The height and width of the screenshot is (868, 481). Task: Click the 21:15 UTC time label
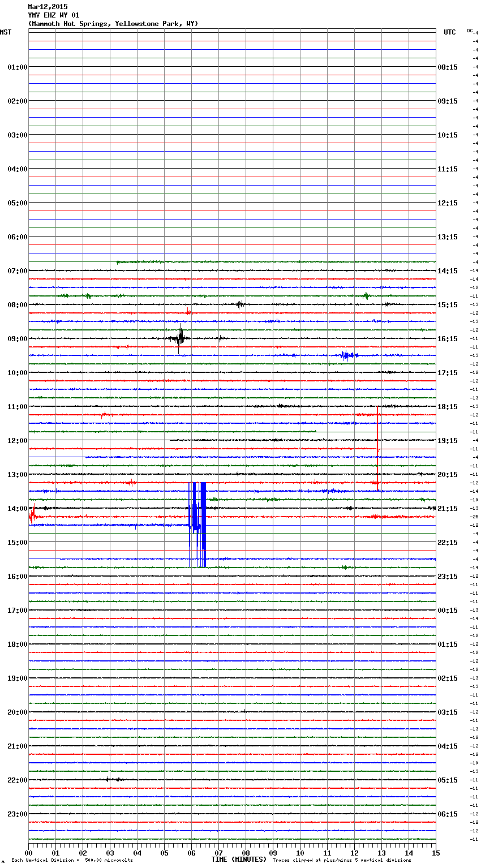coord(448,509)
